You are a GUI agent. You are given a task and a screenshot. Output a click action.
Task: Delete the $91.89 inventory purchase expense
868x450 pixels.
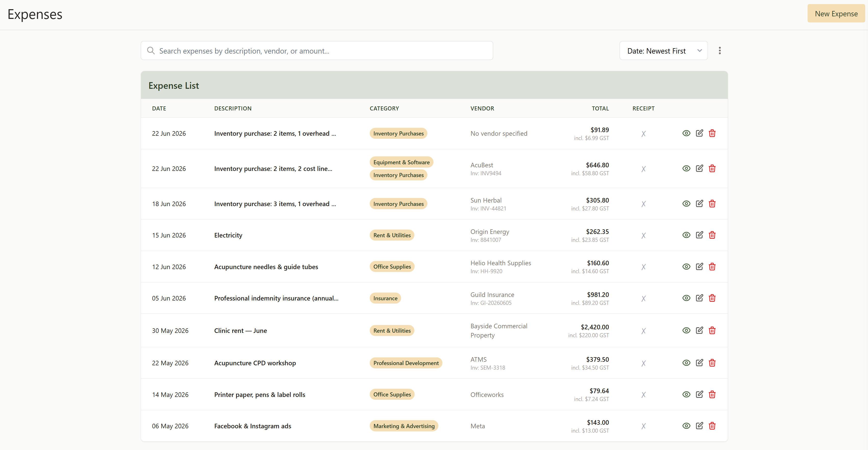click(x=712, y=133)
